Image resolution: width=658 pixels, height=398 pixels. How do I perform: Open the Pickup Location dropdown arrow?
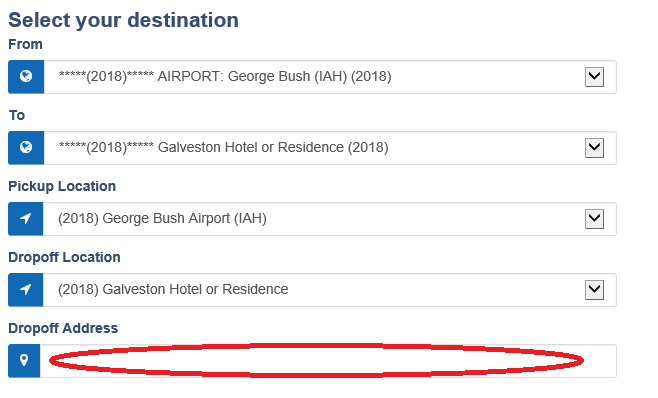(x=594, y=219)
